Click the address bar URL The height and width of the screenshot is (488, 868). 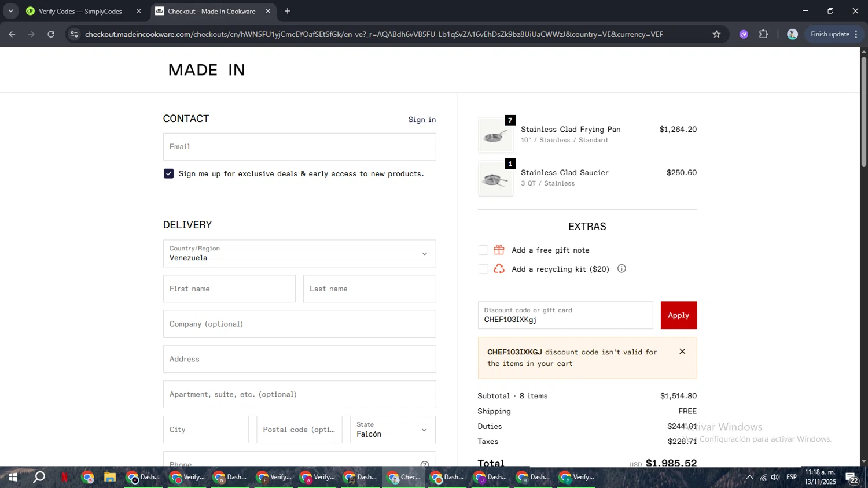pyautogui.click(x=374, y=34)
